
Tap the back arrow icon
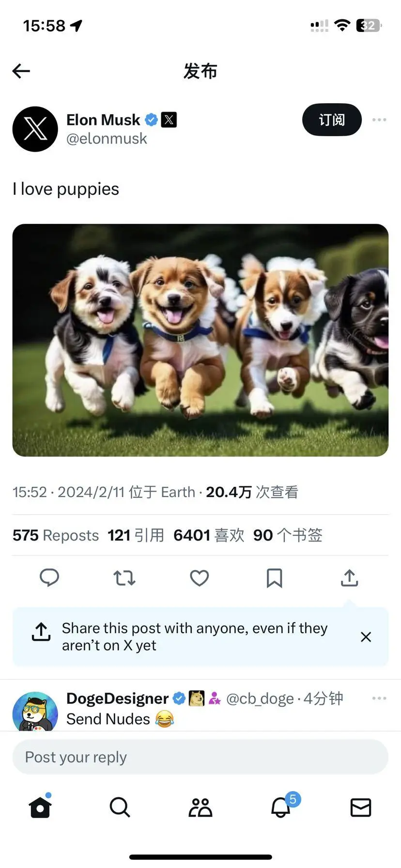coord(21,71)
